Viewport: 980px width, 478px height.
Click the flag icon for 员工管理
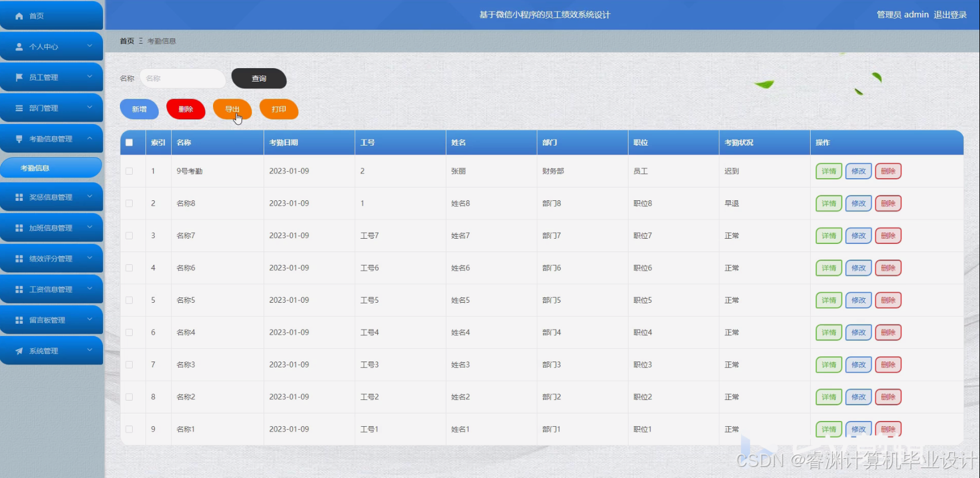pyautogui.click(x=19, y=77)
